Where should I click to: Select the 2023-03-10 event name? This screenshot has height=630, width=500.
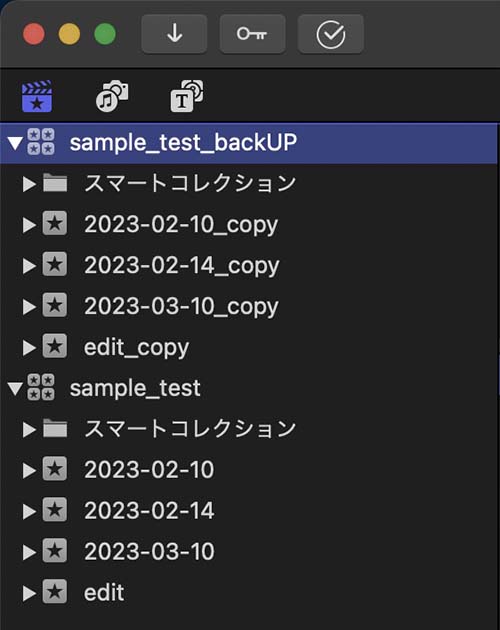[149, 551]
